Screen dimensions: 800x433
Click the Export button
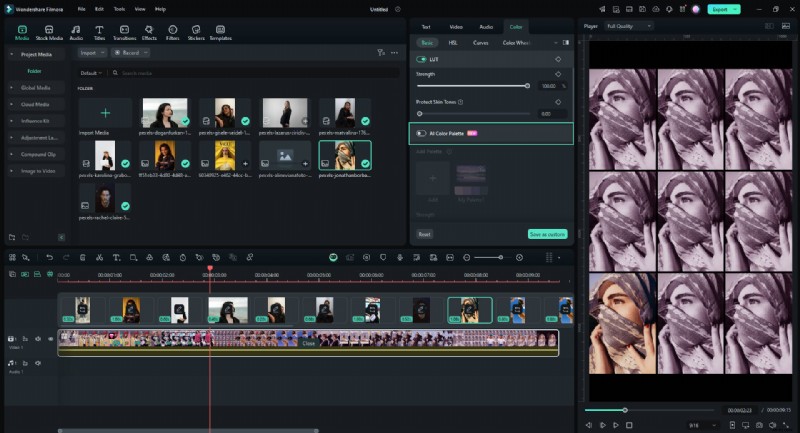click(x=719, y=8)
